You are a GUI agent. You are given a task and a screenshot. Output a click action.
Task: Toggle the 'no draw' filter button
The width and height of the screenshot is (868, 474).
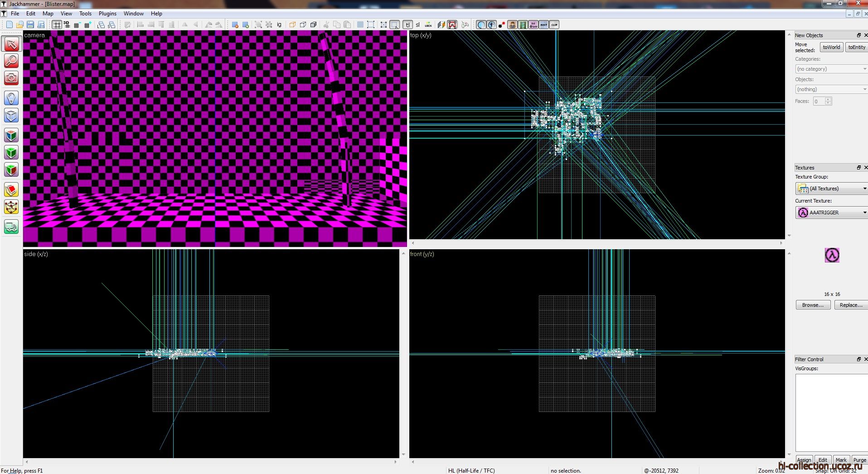point(533,24)
